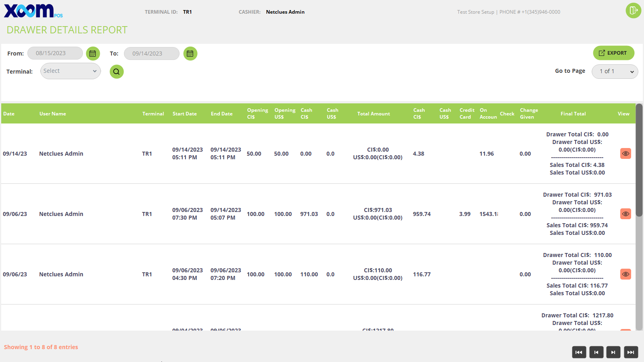644x362 pixels.
Task: Click the green search magnifier button
Action: [116, 72]
